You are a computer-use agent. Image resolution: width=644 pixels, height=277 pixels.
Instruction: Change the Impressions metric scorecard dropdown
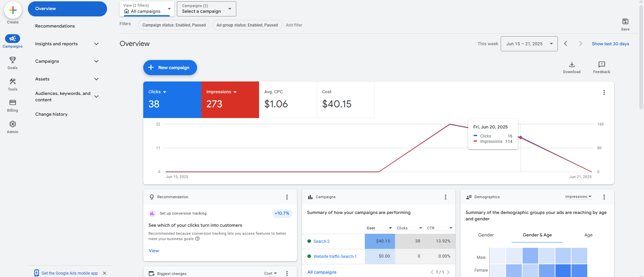pyautogui.click(x=221, y=92)
